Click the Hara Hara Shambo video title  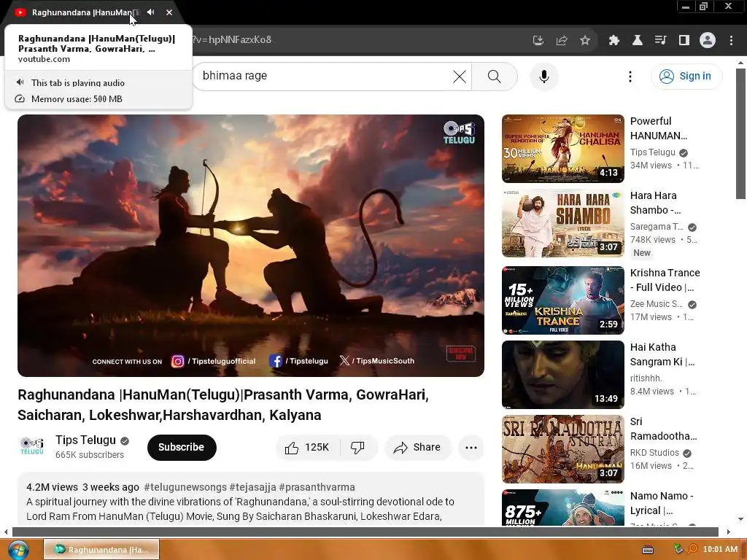tap(656, 203)
